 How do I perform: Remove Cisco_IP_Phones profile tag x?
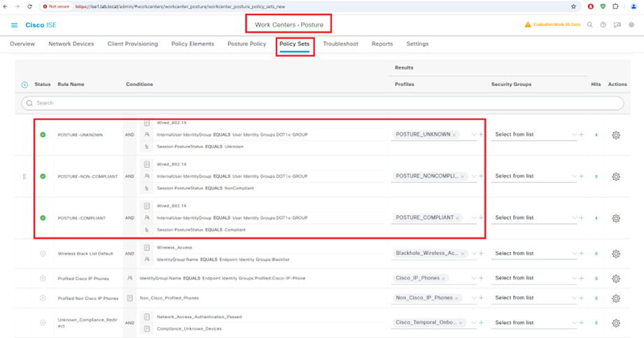pos(443,279)
